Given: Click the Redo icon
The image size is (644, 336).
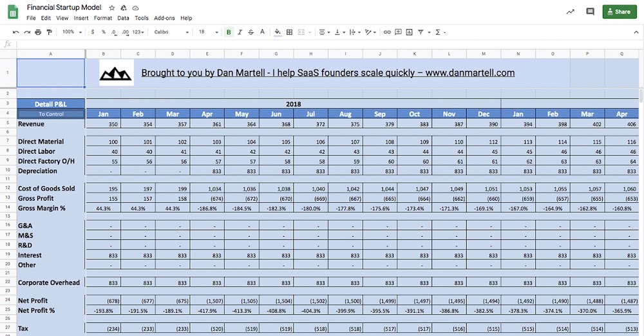Looking at the screenshot, I should click(x=27, y=32).
